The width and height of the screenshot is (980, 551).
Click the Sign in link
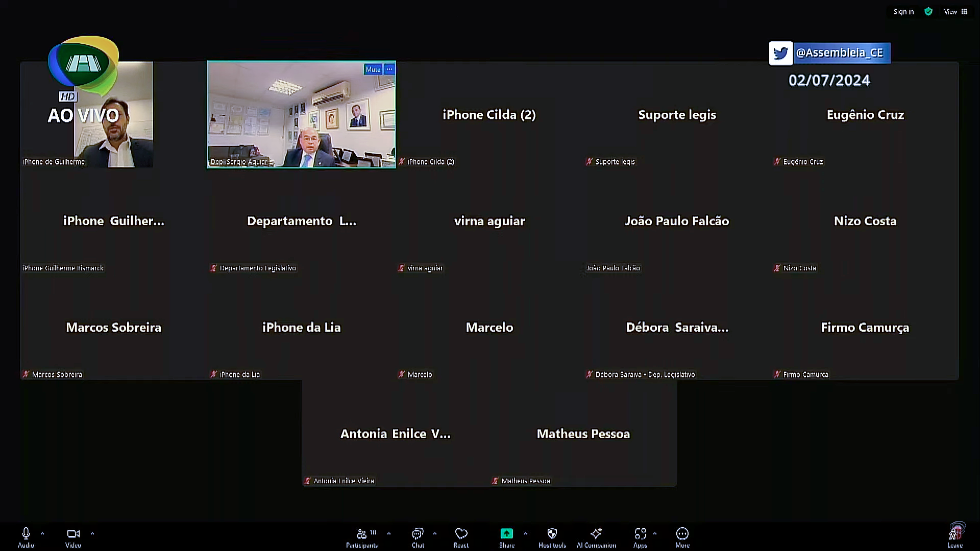click(903, 12)
